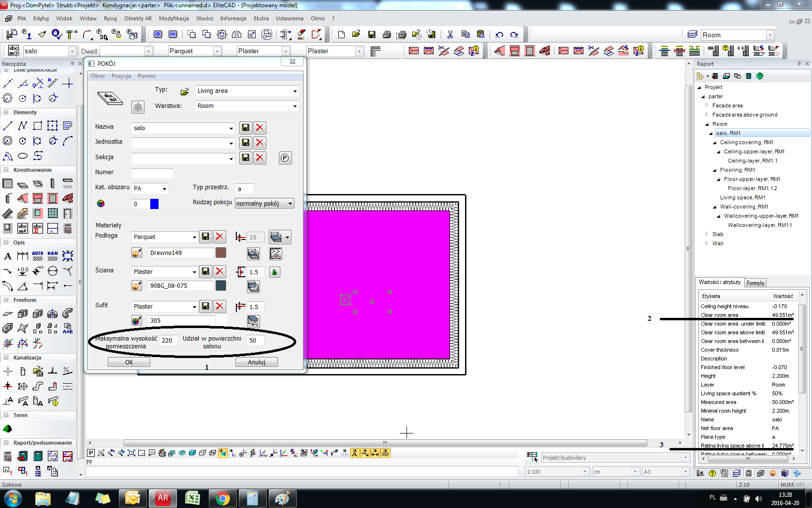Click the red X beside Nazwa field
Image resolution: width=812 pixels, height=508 pixels.
pyautogui.click(x=260, y=128)
